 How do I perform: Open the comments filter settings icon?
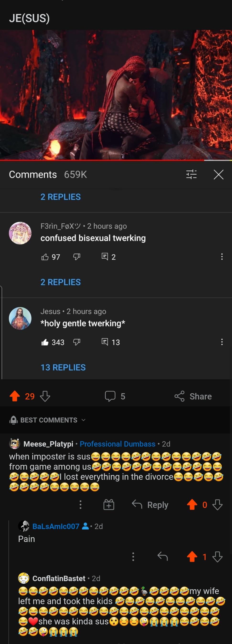tap(191, 174)
